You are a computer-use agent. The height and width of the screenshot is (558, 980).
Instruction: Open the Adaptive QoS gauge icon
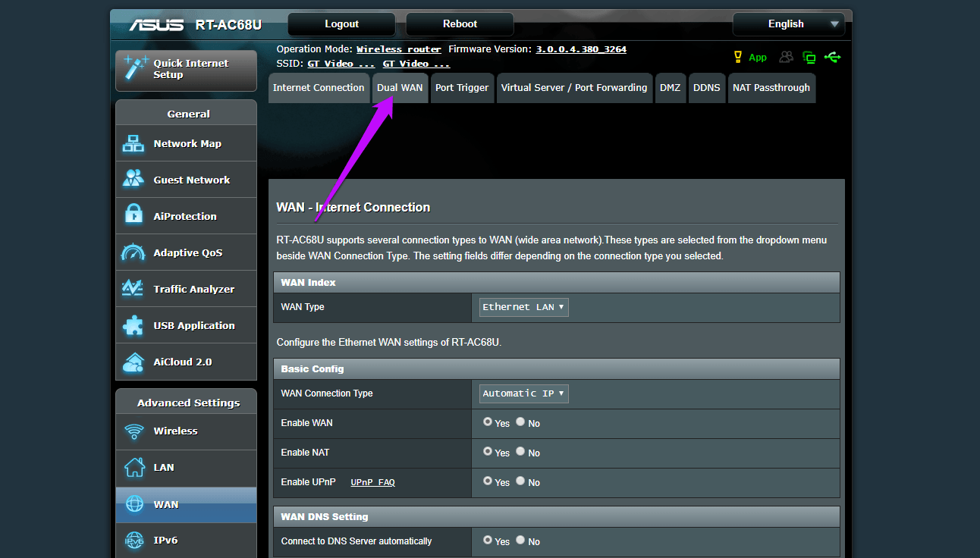click(x=133, y=252)
